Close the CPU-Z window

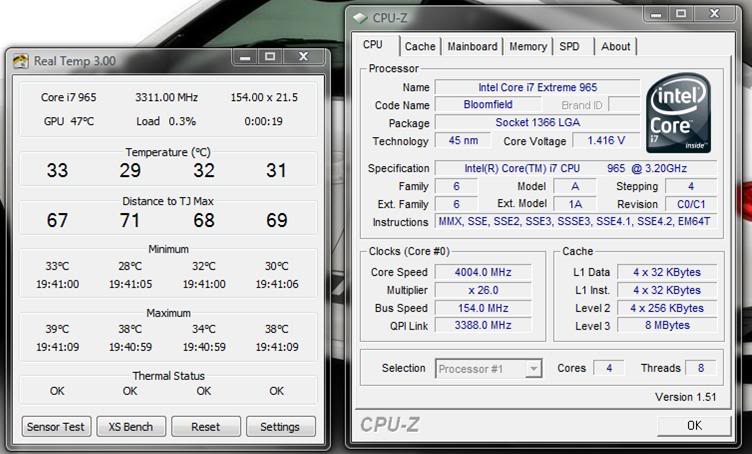(x=716, y=14)
